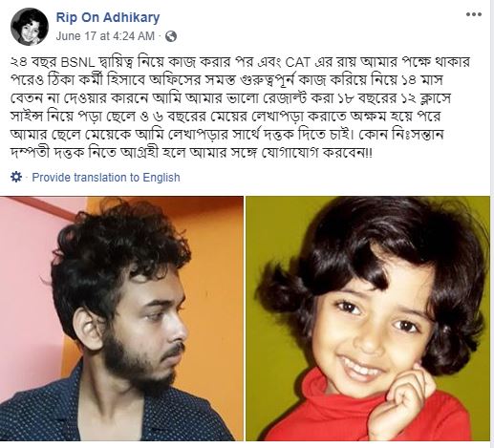Open the June 17 at 4:24 AM timestamp
The width and height of the screenshot is (494, 448).
(x=105, y=36)
